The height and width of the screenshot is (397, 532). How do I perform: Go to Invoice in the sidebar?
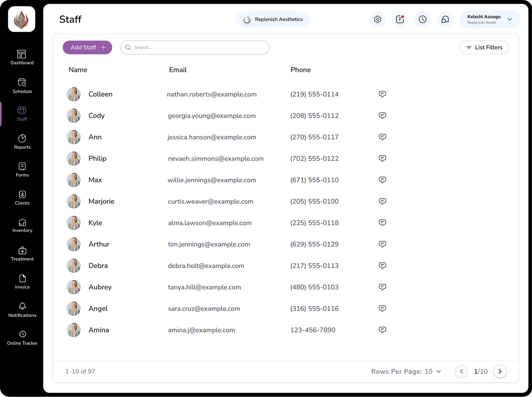(22, 282)
